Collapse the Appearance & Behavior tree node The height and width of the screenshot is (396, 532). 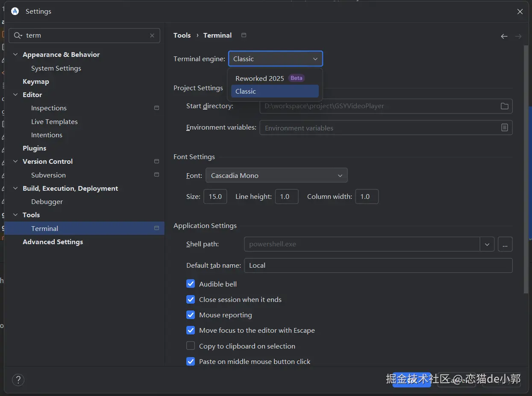(16, 55)
